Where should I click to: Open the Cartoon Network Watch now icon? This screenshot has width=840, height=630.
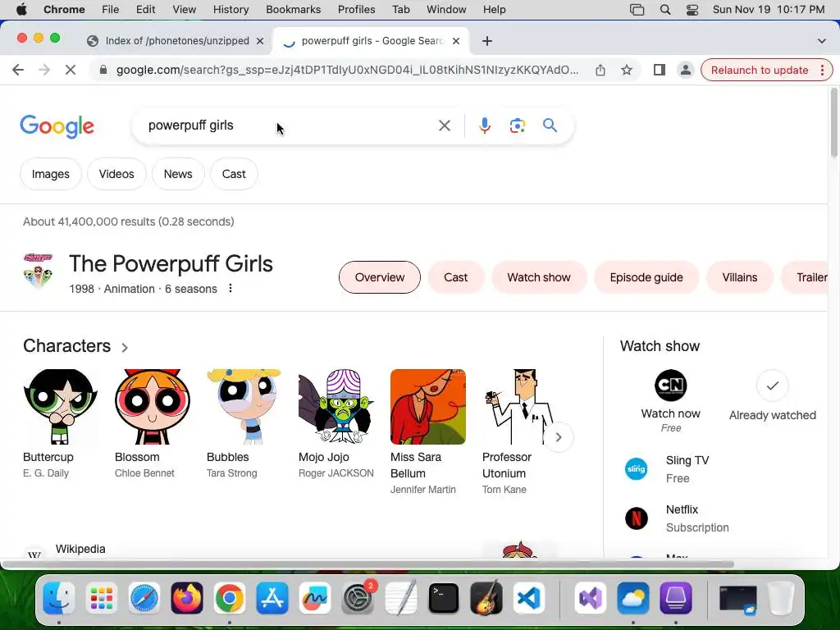coord(671,386)
